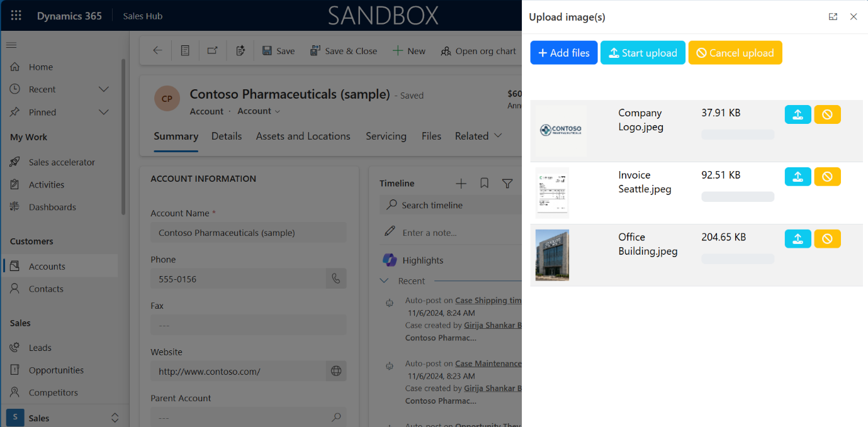Click the phone call icon beside 555-0156

336,279
